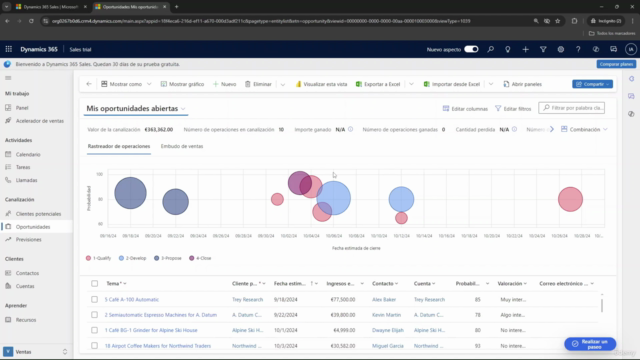Screen dimensions: 640x360
Task: Click the Mostrar gráfico chart icon
Action: [164, 84]
